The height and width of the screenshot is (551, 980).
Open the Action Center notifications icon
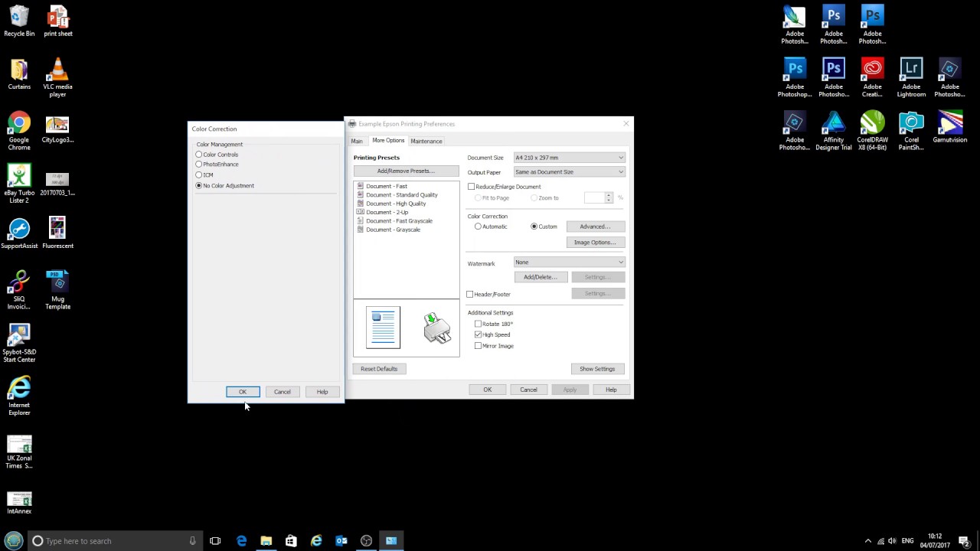click(964, 541)
